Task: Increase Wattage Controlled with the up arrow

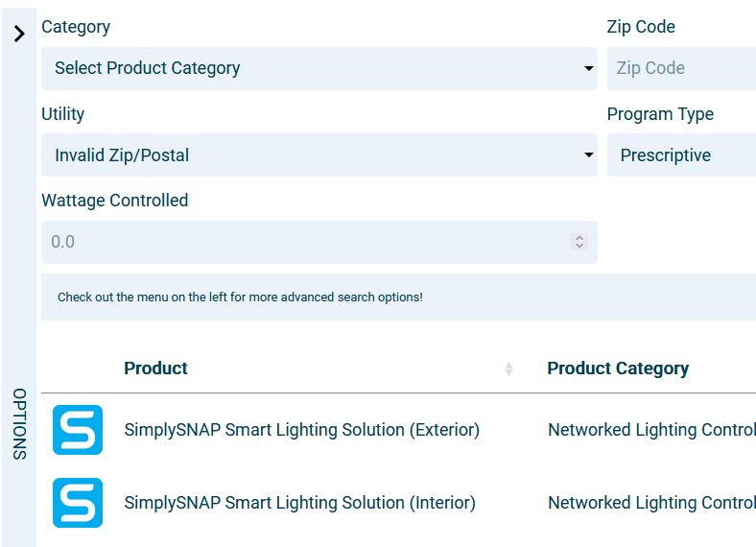Action: point(579,237)
